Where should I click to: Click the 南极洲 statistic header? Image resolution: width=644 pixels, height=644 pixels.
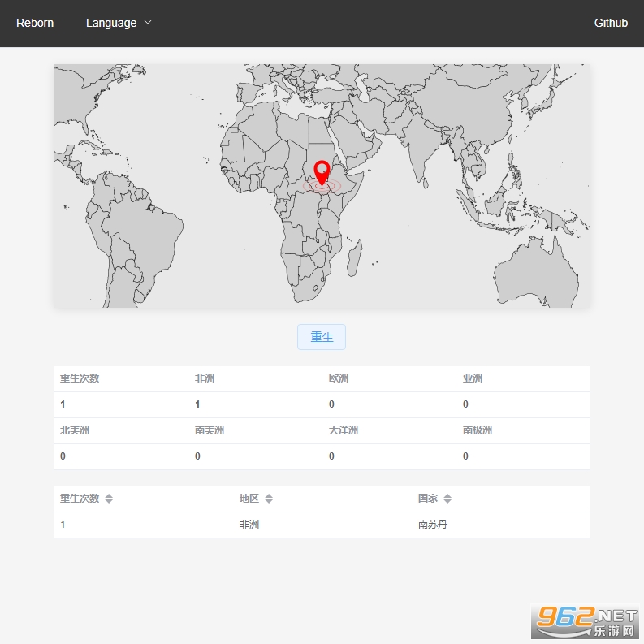click(478, 430)
